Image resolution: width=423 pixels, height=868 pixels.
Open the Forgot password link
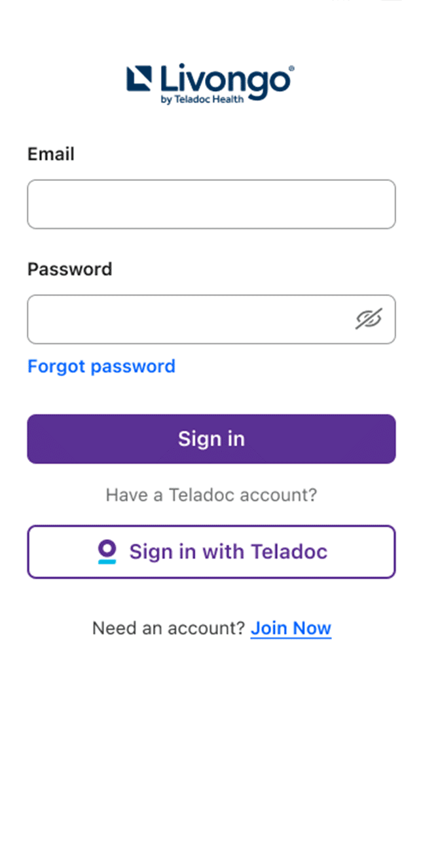(x=101, y=366)
